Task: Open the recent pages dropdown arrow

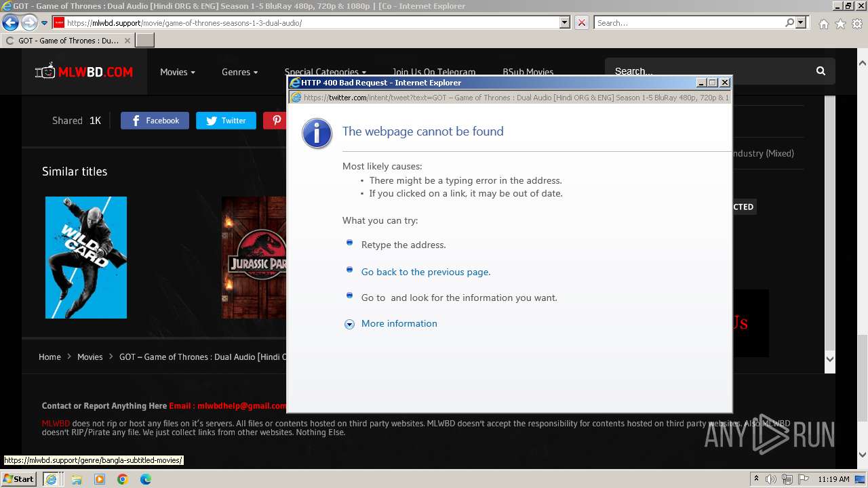Action: 44,23
